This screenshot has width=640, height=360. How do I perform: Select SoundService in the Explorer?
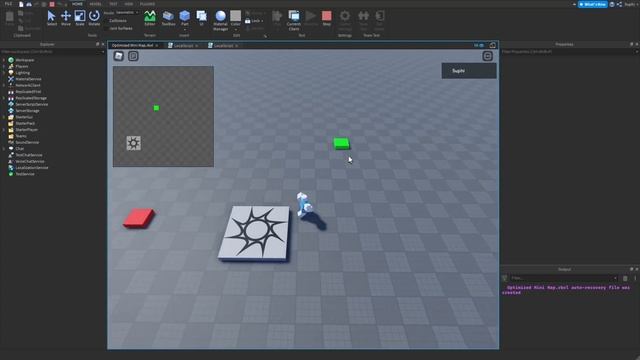[x=27, y=142]
